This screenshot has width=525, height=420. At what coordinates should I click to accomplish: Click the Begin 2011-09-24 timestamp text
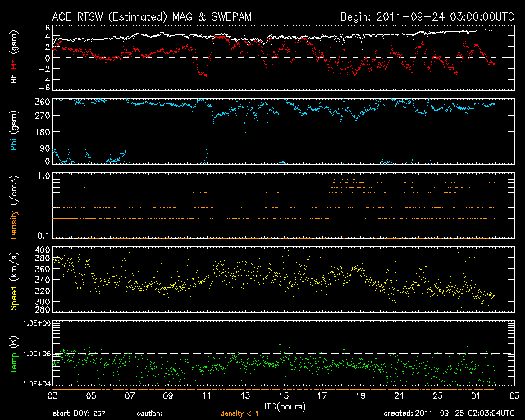(x=427, y=16)
